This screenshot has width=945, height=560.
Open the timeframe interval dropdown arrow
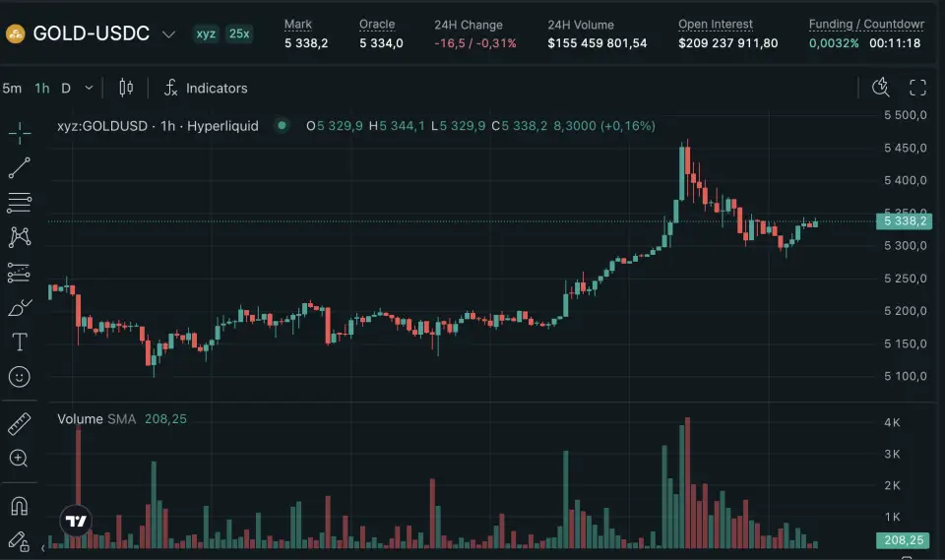tap(90, 88)
